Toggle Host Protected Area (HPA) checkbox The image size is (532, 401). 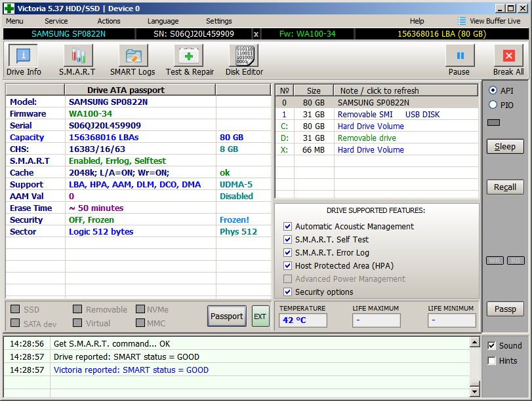[287, 265]
